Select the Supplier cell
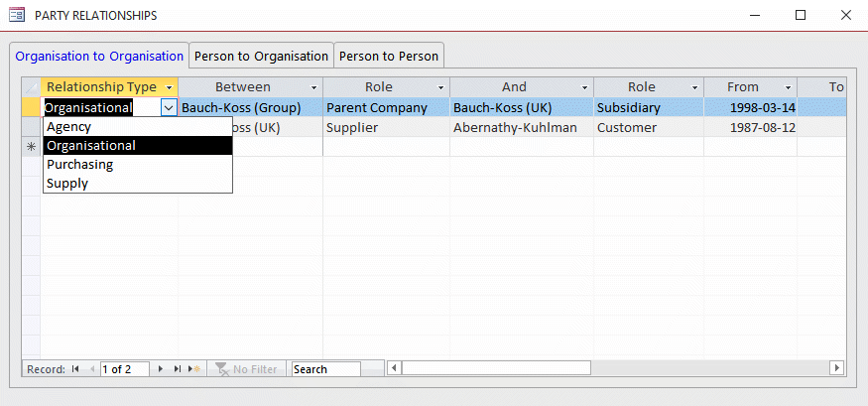This screenshot has width=868, height=406. 387,128
